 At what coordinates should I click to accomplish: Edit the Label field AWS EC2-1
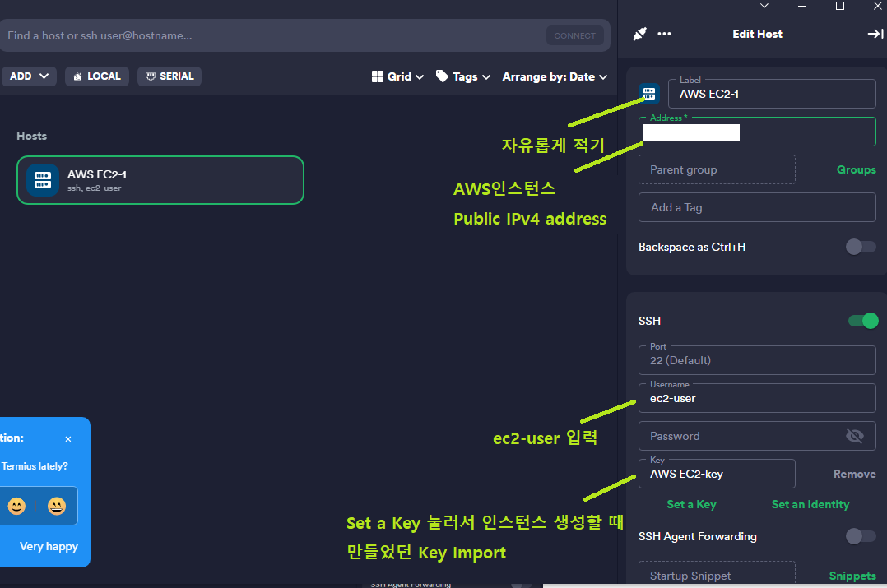click(x=772, y=94)
